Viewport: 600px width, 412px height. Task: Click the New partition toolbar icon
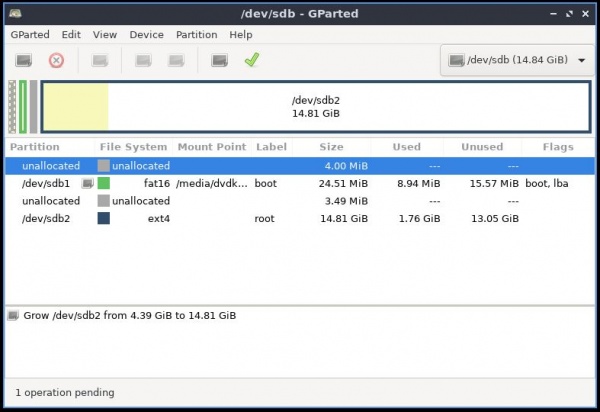point(23,60)
